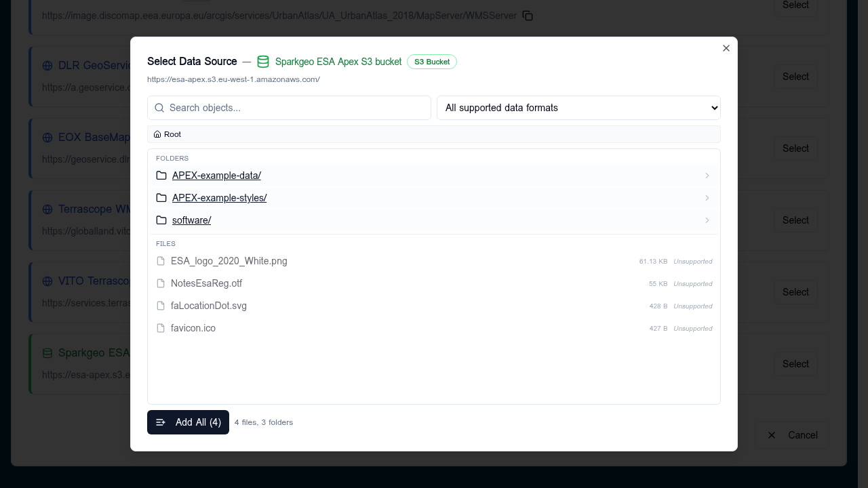868x488 pixels.
Task: Click Select button on VITO Terrascope row
Action: tap(795, 292)
